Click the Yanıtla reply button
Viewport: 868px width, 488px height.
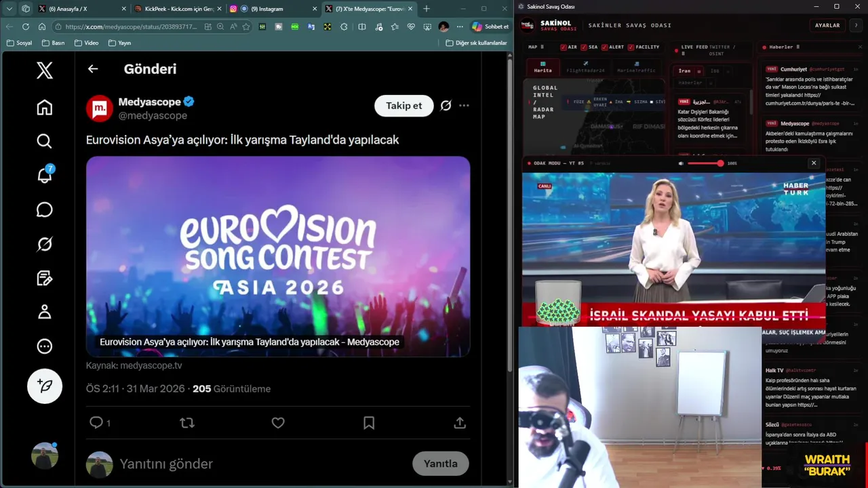[x=441, y=464]
